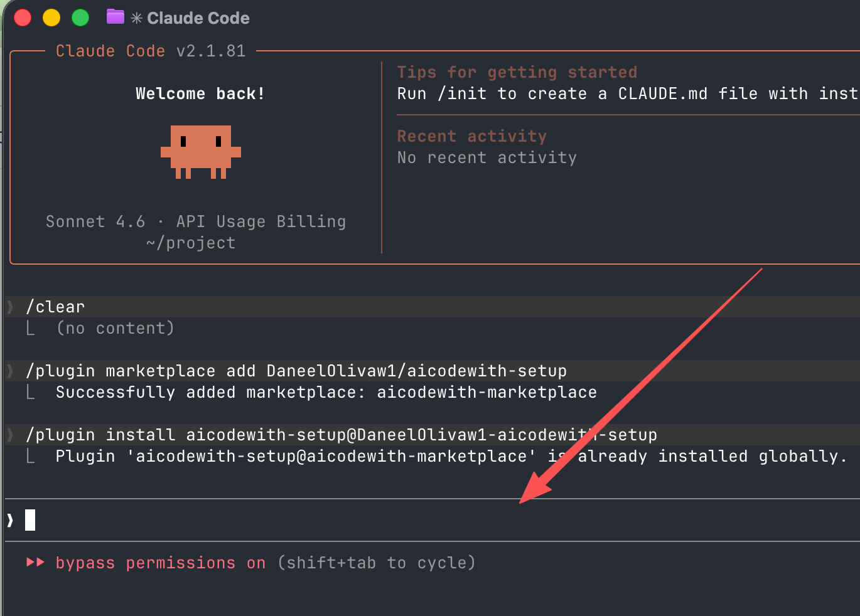Click the chevron next to /clear command
The image size is (860, 616).
point(10,307)
